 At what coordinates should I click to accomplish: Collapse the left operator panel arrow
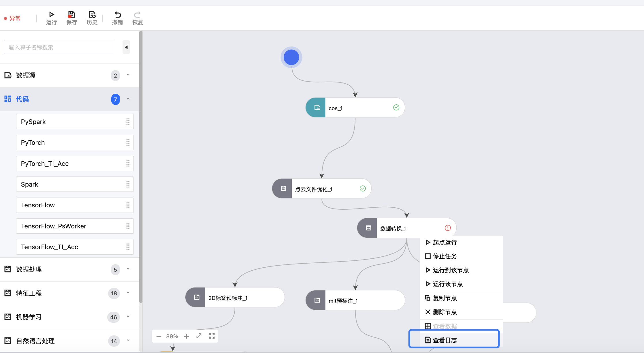126,47
